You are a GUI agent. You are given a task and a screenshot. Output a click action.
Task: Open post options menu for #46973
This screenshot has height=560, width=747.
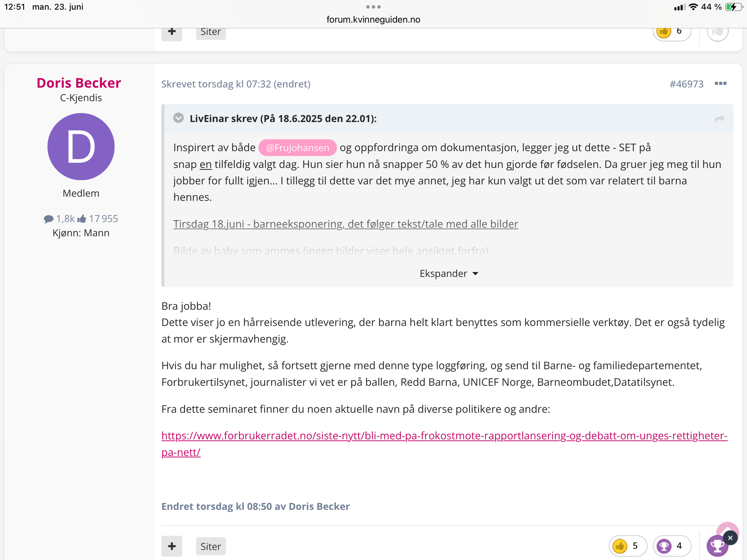point(720,84)
